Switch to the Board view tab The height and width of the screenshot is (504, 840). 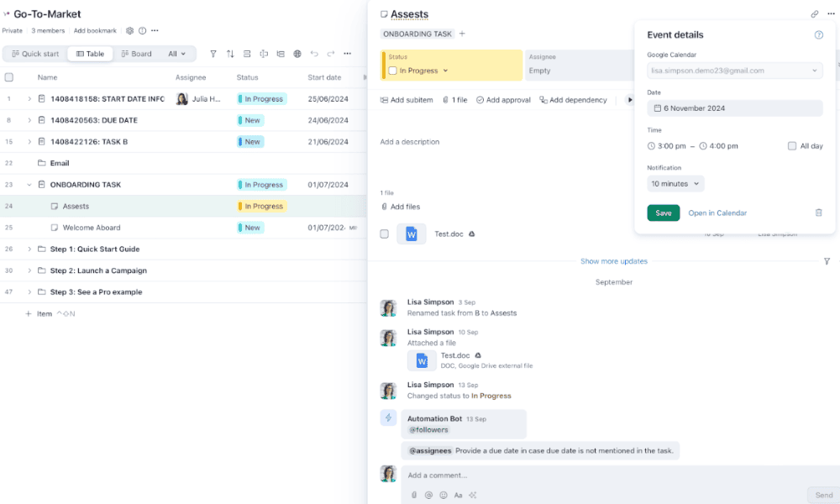pyautogui.click(x=135, y=54)
